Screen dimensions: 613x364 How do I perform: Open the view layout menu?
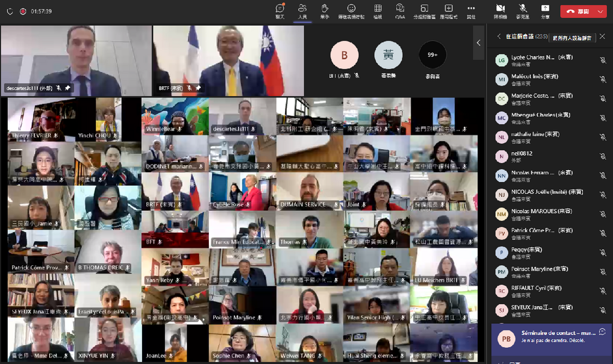[x=378, y=10]
